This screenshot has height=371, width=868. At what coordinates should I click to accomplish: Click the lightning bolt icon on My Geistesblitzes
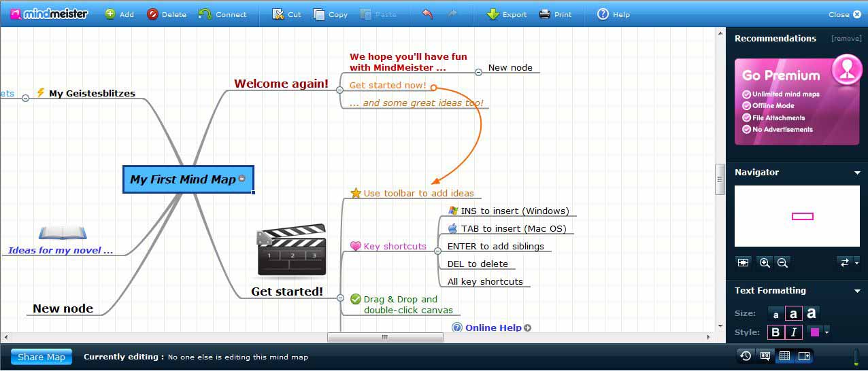pyautogui.click(x=41, y=93)
